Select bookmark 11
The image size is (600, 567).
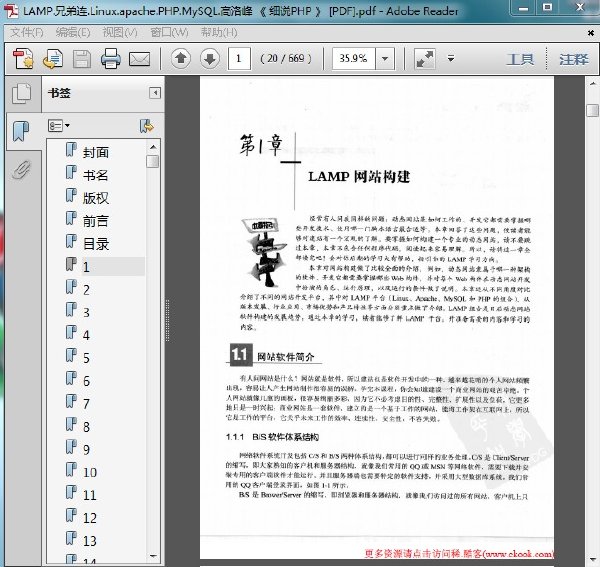click(x=90, y=495)
